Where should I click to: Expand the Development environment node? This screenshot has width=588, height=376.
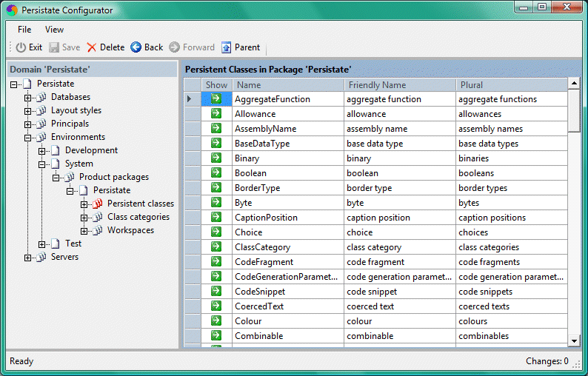pos(41,151)
